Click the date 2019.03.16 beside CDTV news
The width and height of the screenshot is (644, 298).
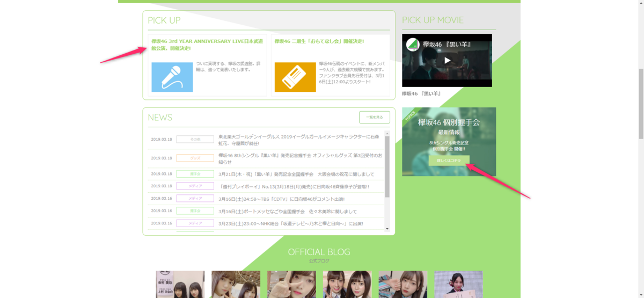[162, 198]
